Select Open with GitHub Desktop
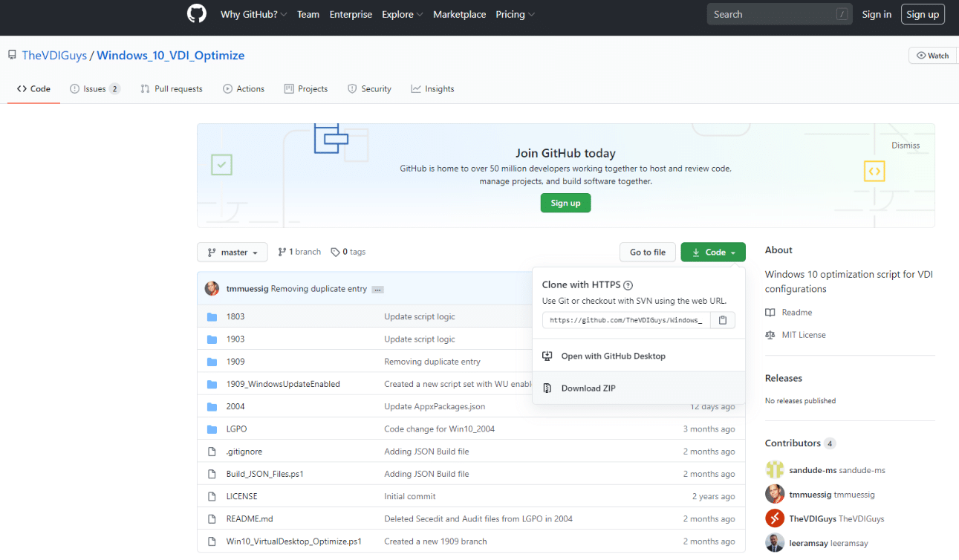 [639, 356]
